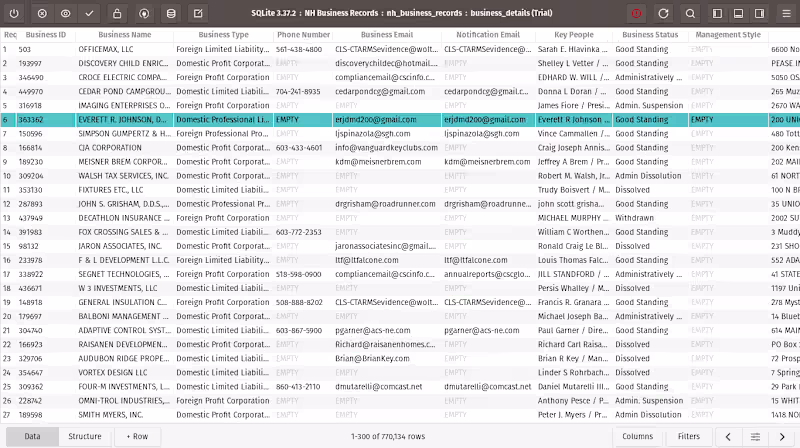
Task: Open the hamburger menu icon
Action: point(786,14)
